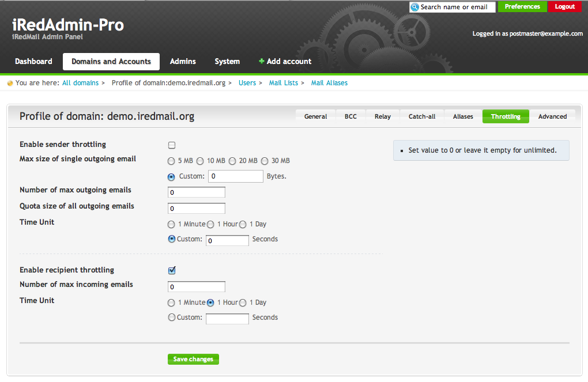Enable sender throttling checkbox

pos(172,145)
